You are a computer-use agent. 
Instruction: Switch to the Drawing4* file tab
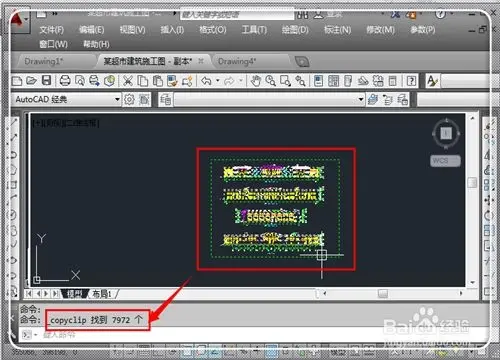[237, 62]
